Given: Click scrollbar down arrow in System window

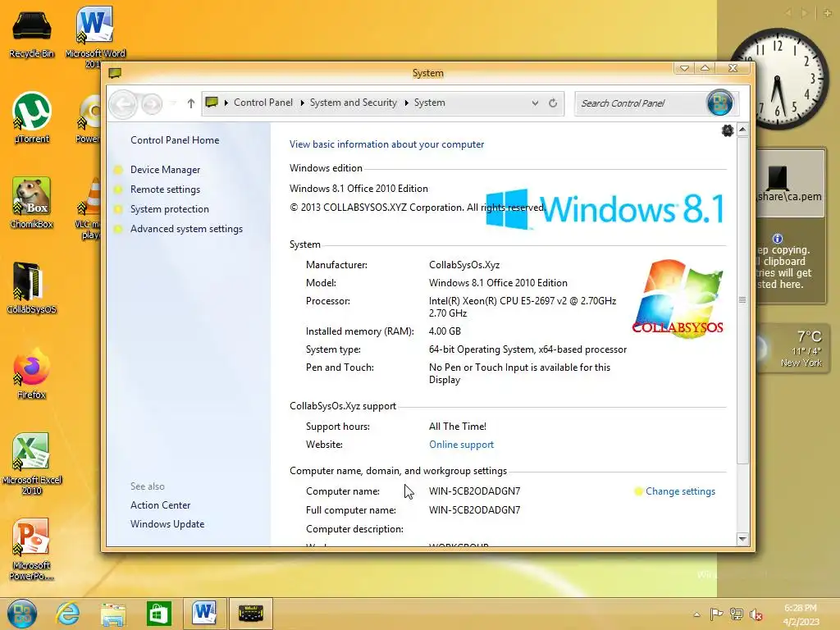Looking at the screenshot, I should click(742, 539).
